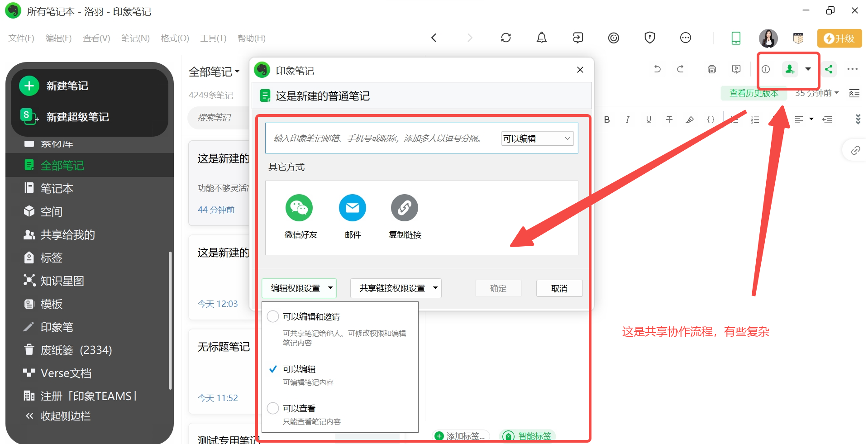Open the share button dropdown arrow
868x444 pixels.
pyautogui.click(x=808, y=69)
